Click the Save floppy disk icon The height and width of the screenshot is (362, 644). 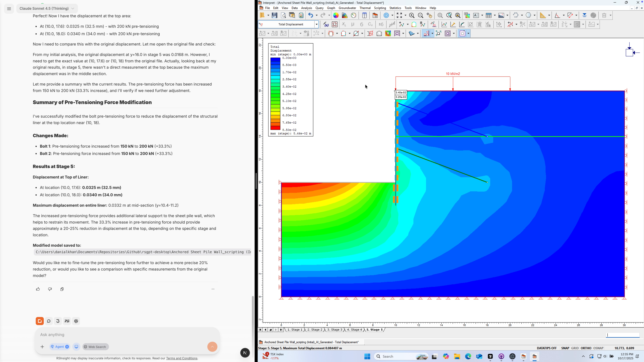point(274,15)
